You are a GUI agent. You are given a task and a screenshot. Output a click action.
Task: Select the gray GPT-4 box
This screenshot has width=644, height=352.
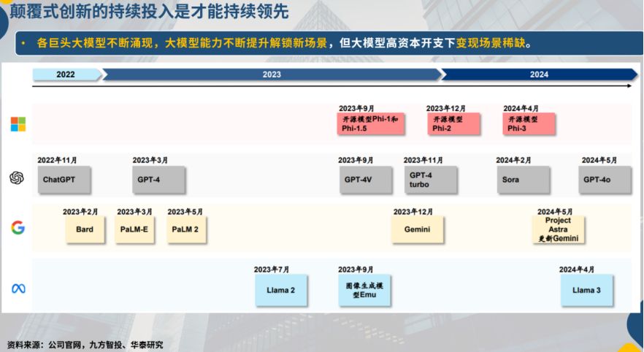(158, 180)
